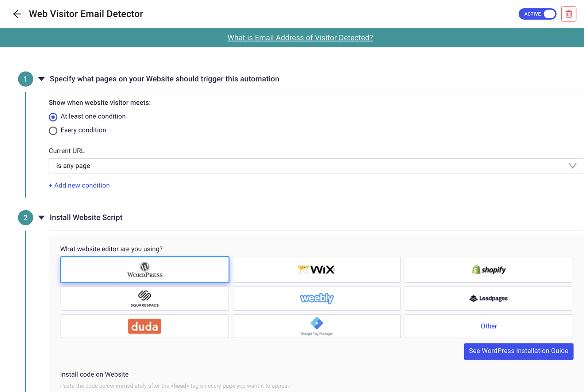Click 'Show when website visitor meets:' label
584x392 pixels.
pyautogui.click(x=100, y=103)
